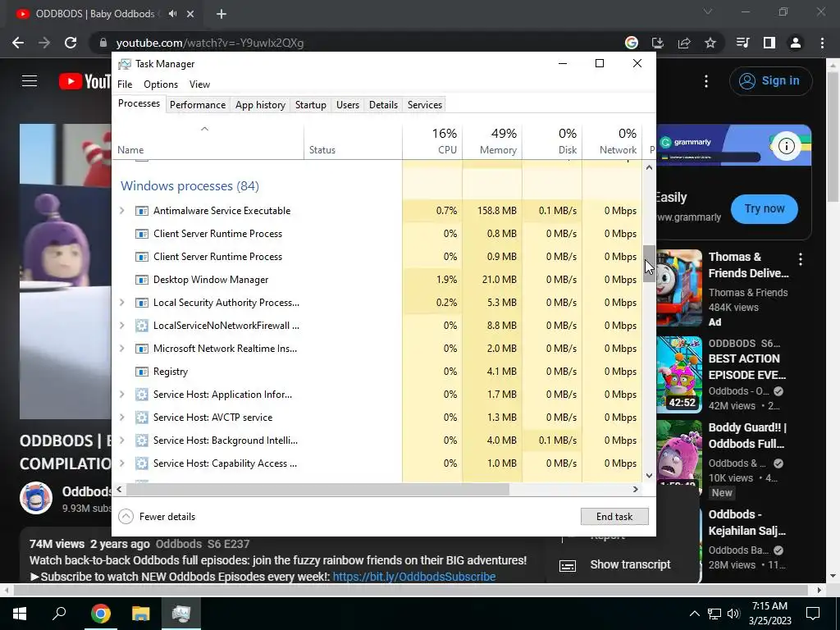Open YouTube settings three-dot menu

706,81
